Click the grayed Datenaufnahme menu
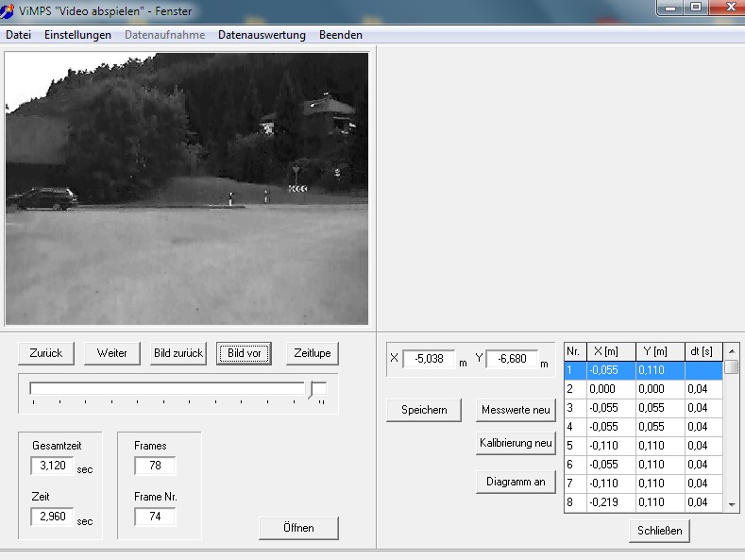The width and height of the screenshot is (745, 560). coord(165,35)
